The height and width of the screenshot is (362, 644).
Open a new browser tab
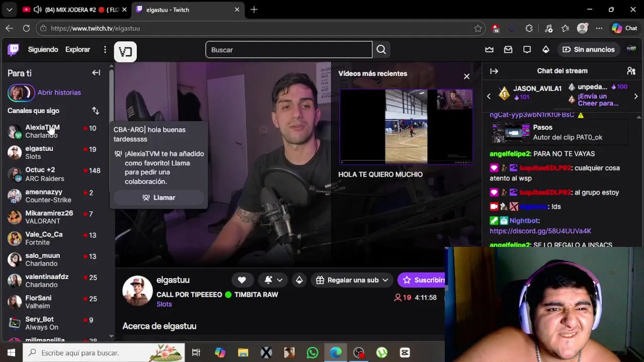coord(254,10)
